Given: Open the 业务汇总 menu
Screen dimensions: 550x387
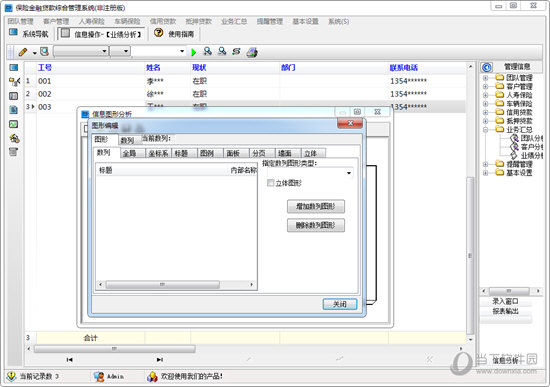Looking at the screenshot, I should (234, 21).
